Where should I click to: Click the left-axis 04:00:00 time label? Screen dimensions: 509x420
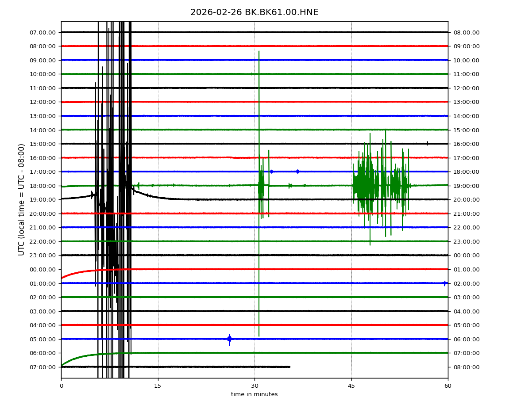pyautogui.click(x=43, y=325)
